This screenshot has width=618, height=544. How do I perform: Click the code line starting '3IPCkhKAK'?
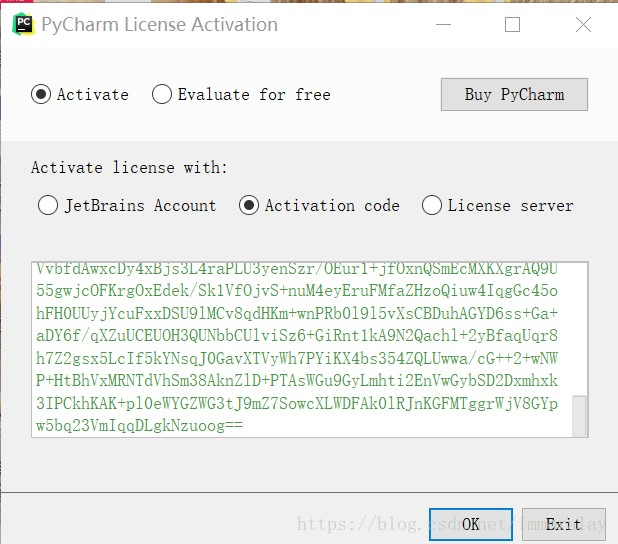pyautogui.click(x=297, y=403)
